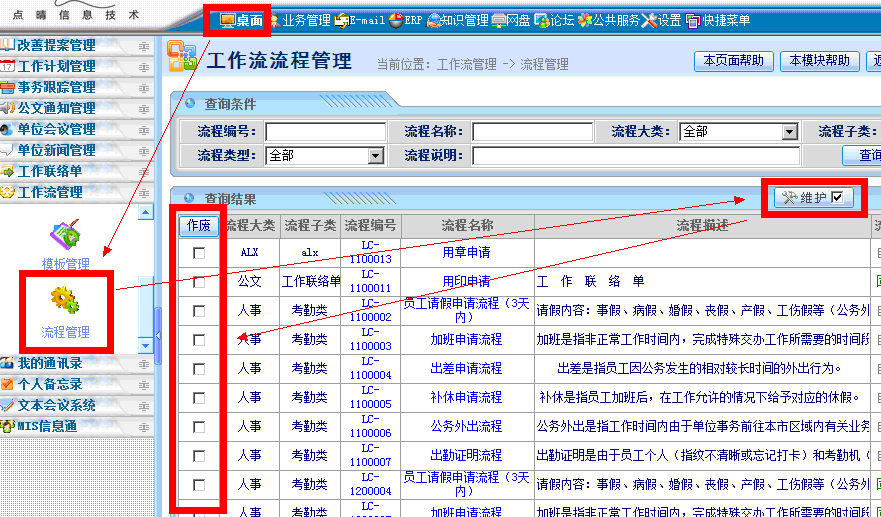The width and height of the screenshot is (881, 517).
Task: Open the 流程管理 gear icon
Action: coord(65,299)
